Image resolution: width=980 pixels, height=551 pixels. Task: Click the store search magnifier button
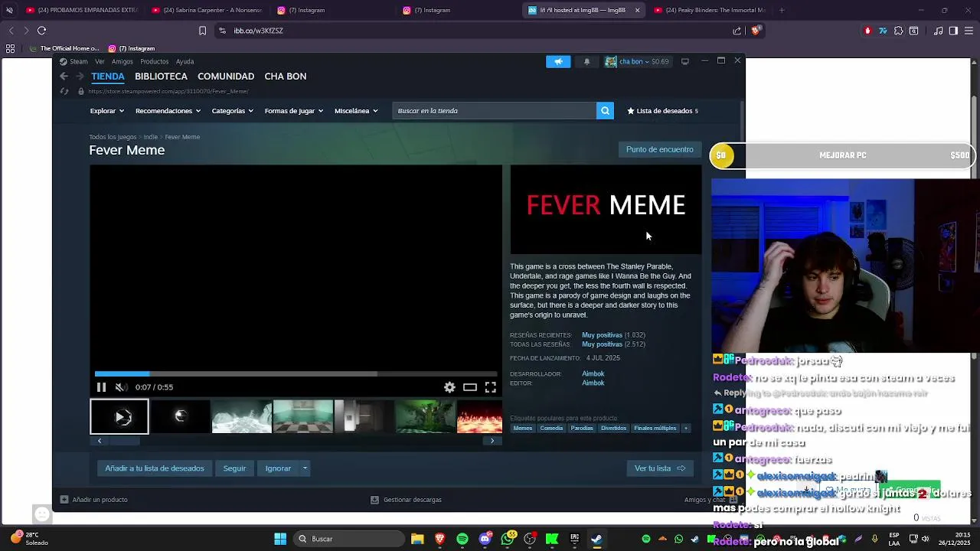click(605, 111)
